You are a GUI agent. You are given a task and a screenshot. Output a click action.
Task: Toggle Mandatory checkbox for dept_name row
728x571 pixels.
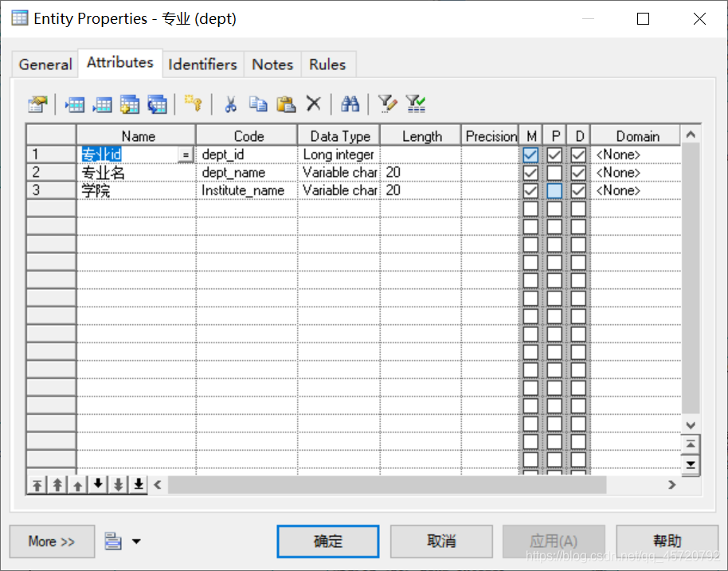click(530, 173)
